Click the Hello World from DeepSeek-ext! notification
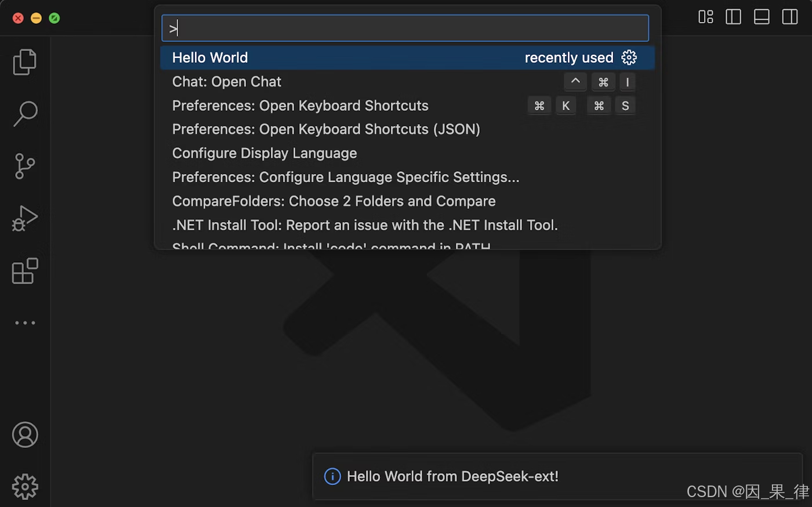The width and height of the screenshot is (812, 507). click(x=557, y=476)
